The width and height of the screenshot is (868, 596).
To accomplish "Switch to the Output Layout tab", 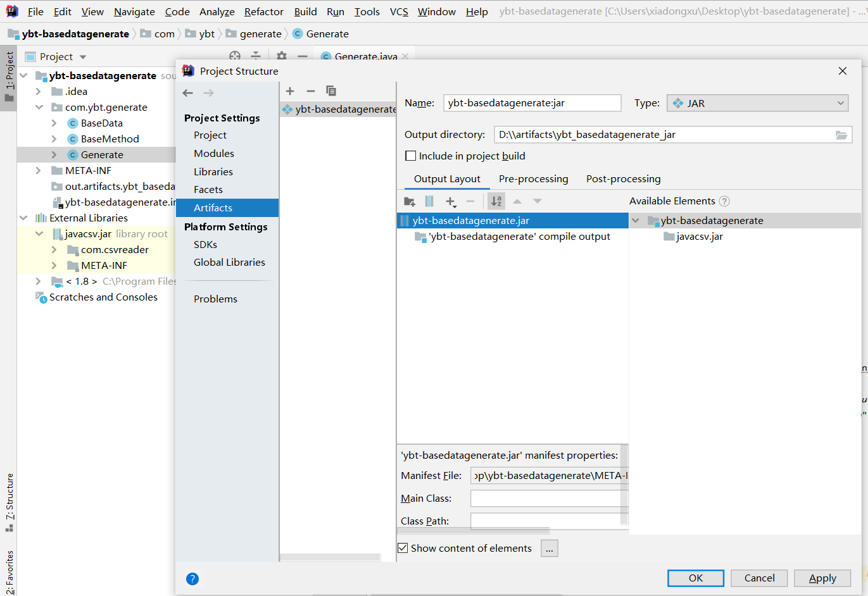I will (447, 179).
